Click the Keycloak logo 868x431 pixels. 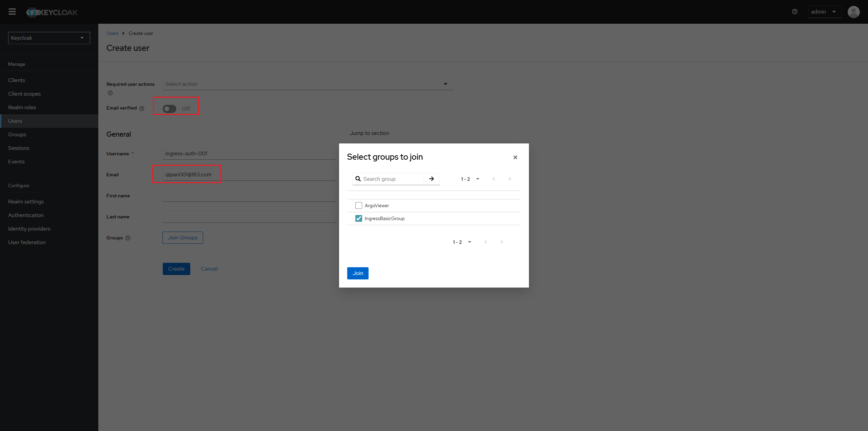(52, 13)
